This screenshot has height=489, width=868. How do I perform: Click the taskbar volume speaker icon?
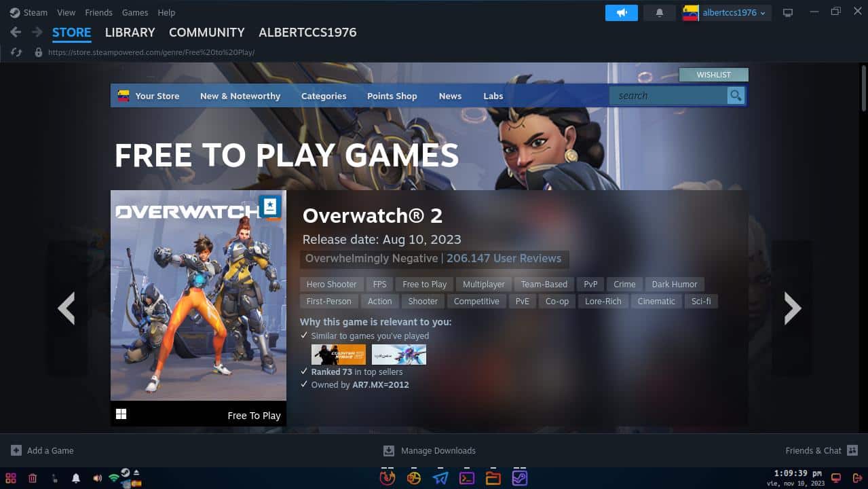(x=97, y=478)
